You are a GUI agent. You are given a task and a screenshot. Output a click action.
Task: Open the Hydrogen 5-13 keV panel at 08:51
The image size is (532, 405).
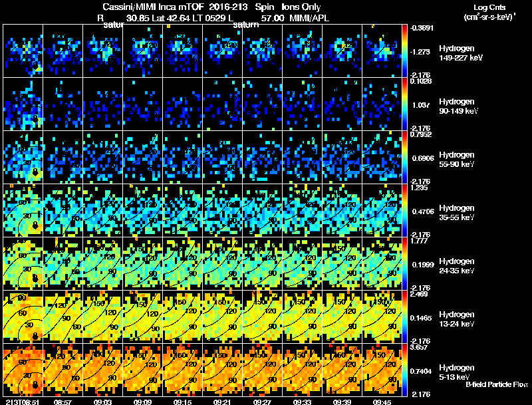[x=23, y=370]
